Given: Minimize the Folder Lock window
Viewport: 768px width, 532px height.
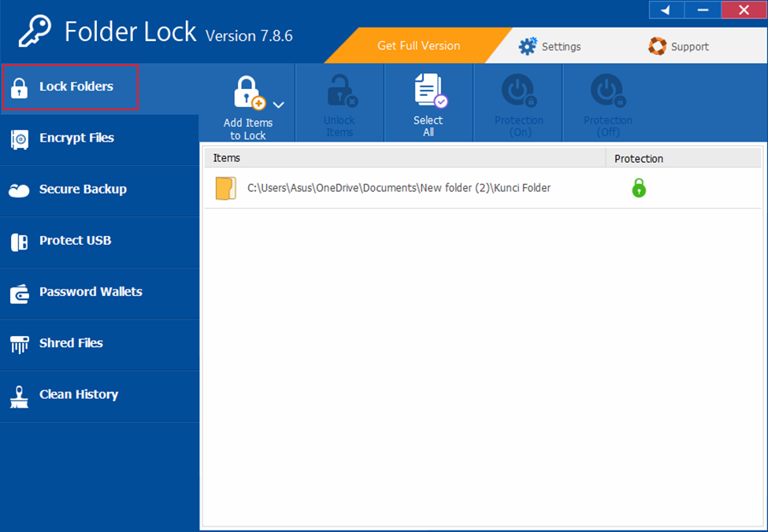Looking at the screenshot, I should [703, 9].
